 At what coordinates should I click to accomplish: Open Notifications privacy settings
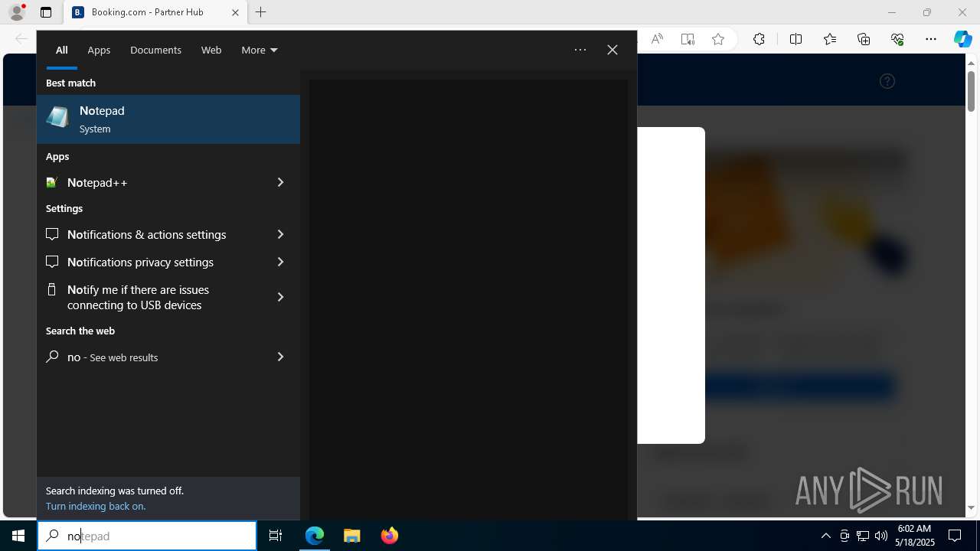(149, 262)
